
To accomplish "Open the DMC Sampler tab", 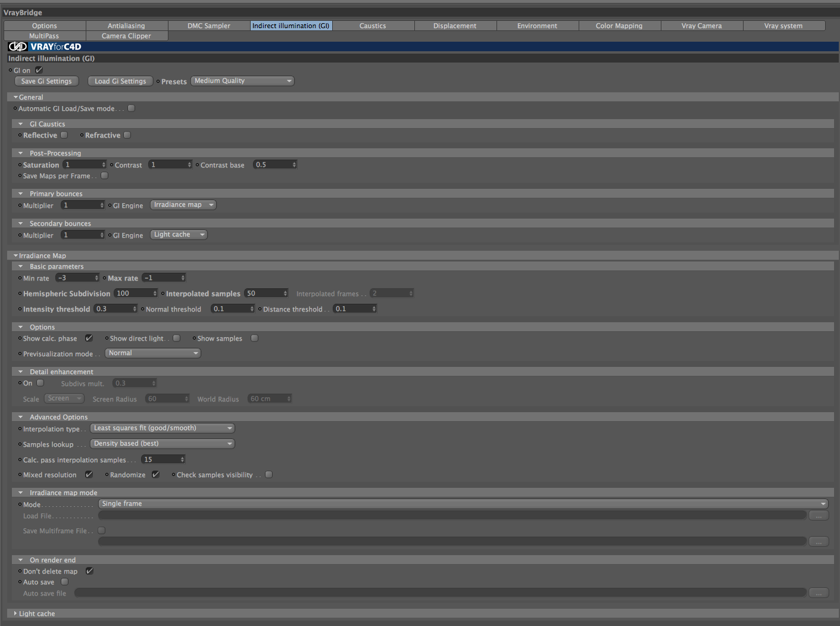I will point(209,26).
